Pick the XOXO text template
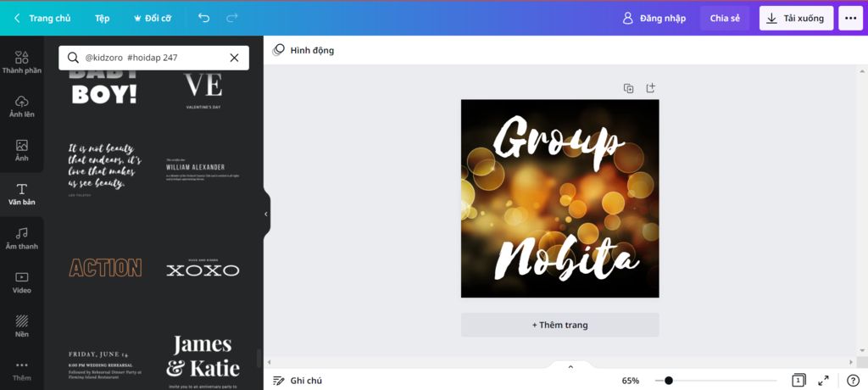868x390 pixels. click(x=203, y=268)
